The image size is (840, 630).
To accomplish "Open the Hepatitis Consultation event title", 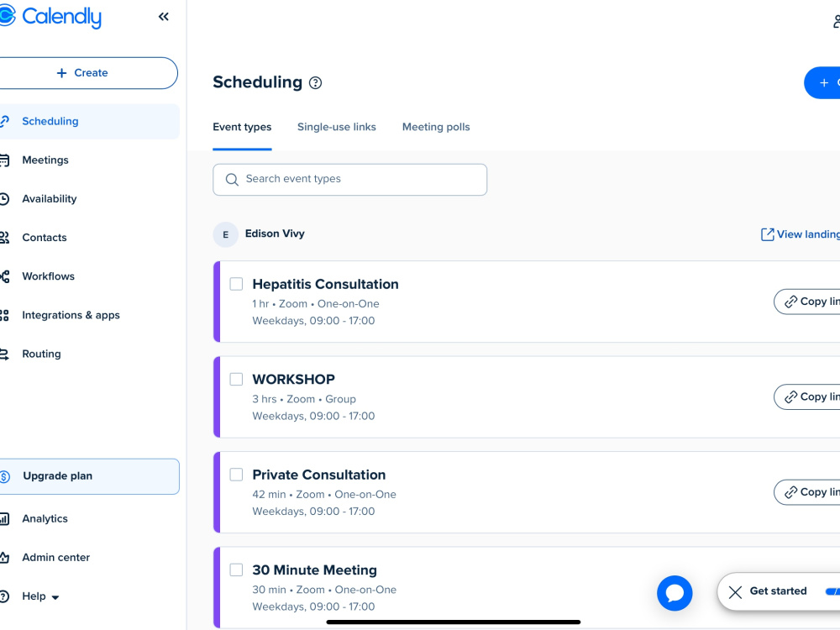I will pos(325,284).
